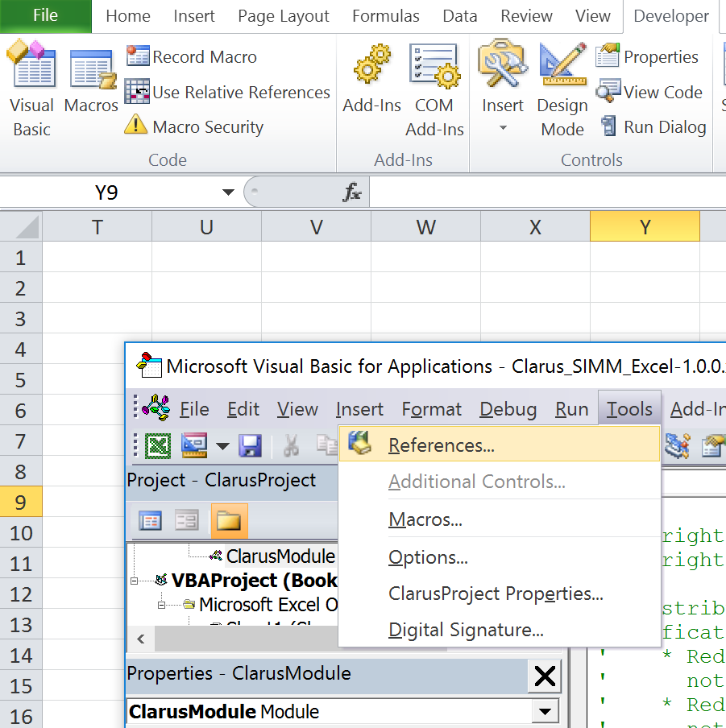Click Run Dialog button
Image resolution: width=726 pixels, height=728 pixels.
(653, 126)
